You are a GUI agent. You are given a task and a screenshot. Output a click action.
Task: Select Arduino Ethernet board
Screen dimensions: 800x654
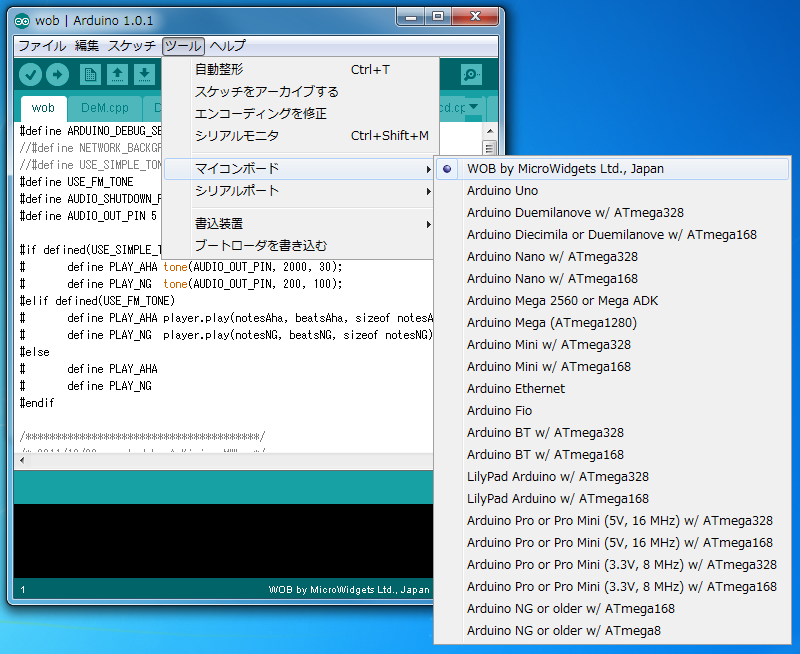pos(612,389)
